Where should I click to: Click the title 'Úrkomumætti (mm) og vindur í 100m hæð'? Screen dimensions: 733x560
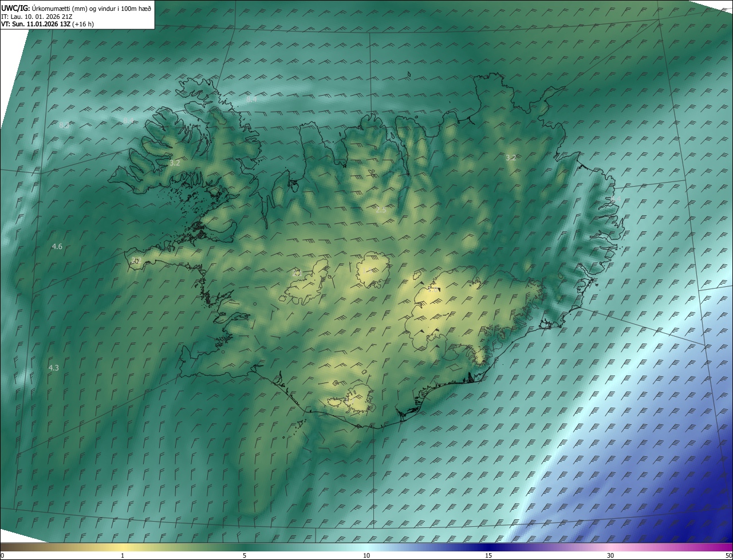tap(91, 7)
